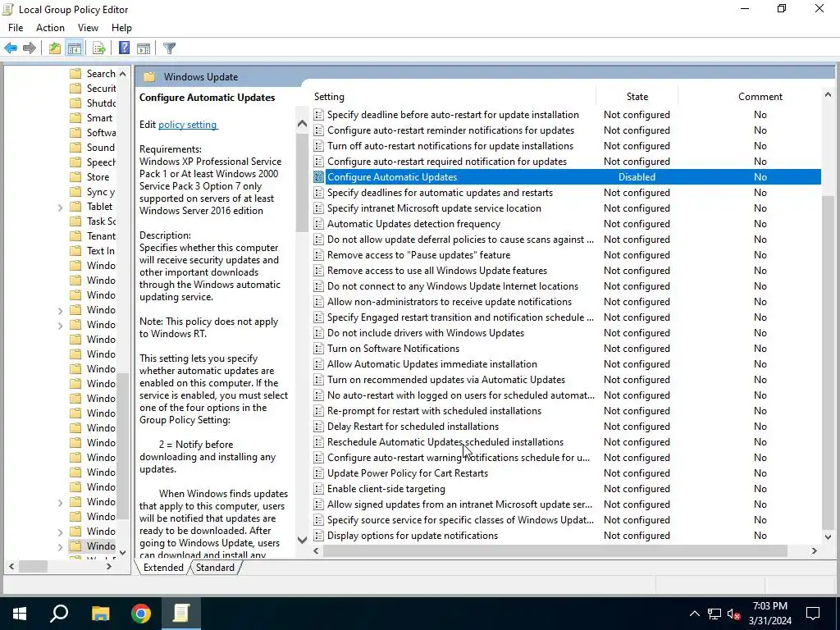Select Configure Automatic Updates policy row
This screenshot has height=630, width=840.
[567, 177]
